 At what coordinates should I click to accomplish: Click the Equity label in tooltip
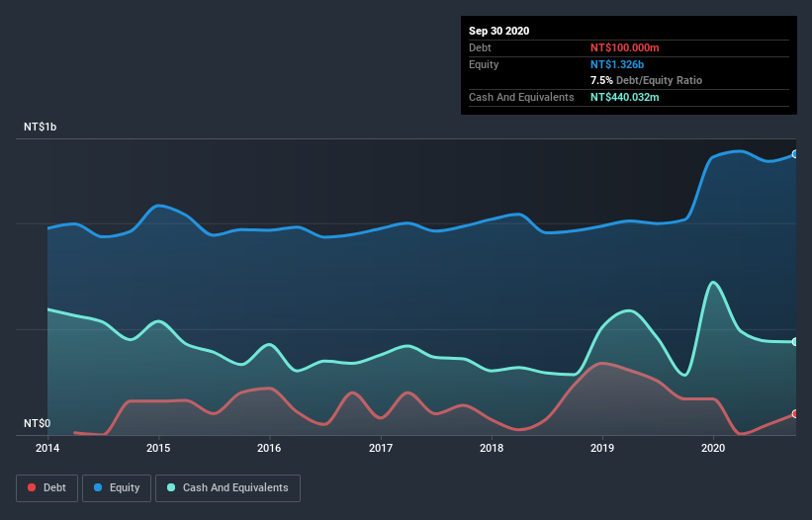tap(484, 64)
